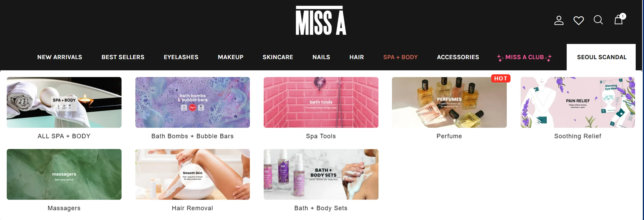This screenshot has width=644, height=220.
Task: Select the Spa Tools category image
Action: [321, 102]
